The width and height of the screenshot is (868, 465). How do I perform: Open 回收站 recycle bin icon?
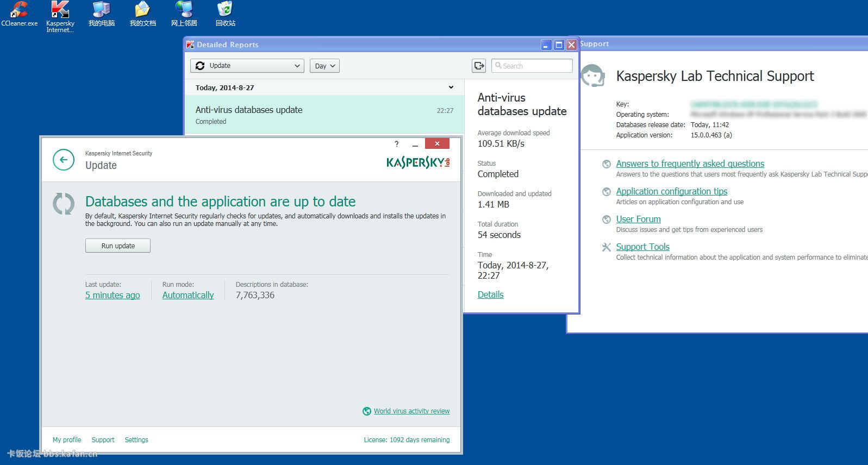[225, 14]
